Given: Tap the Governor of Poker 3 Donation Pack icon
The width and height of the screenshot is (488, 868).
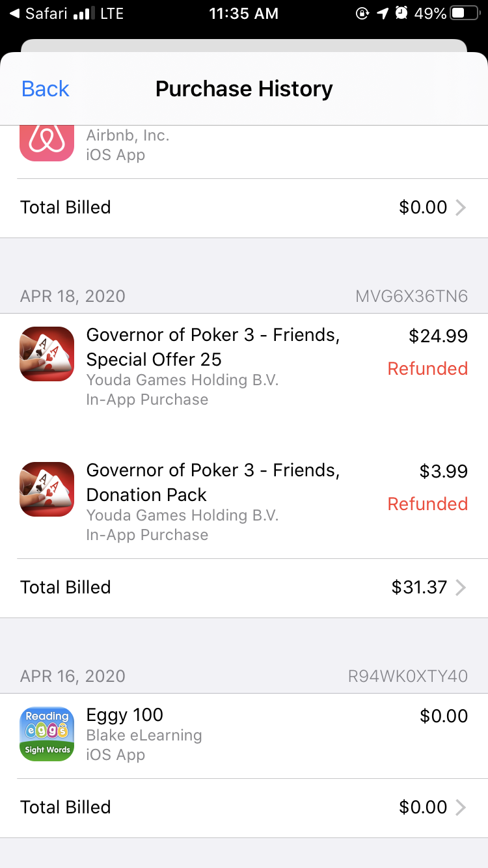Looking at the screenshot, I should pos(47,489).
